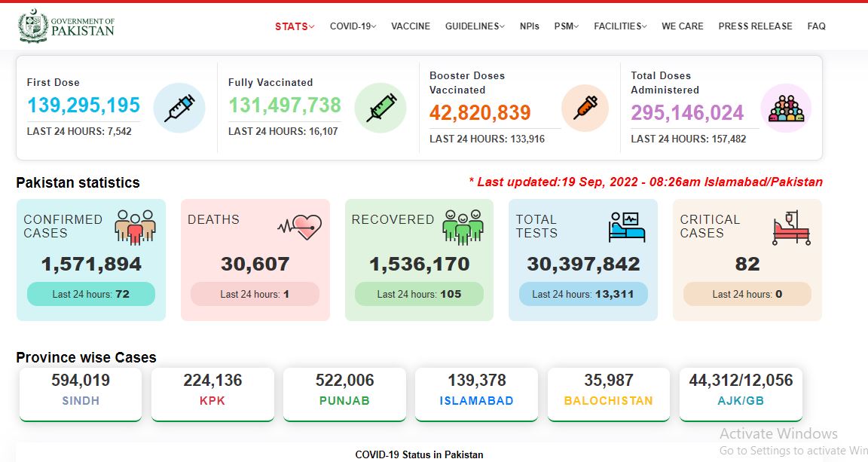Expand the STATS dropdown menu
868x462 pixels.
coord(295,26)
